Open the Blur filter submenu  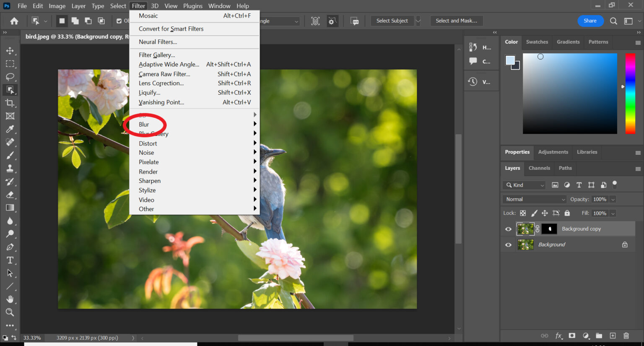pos(144,124)
